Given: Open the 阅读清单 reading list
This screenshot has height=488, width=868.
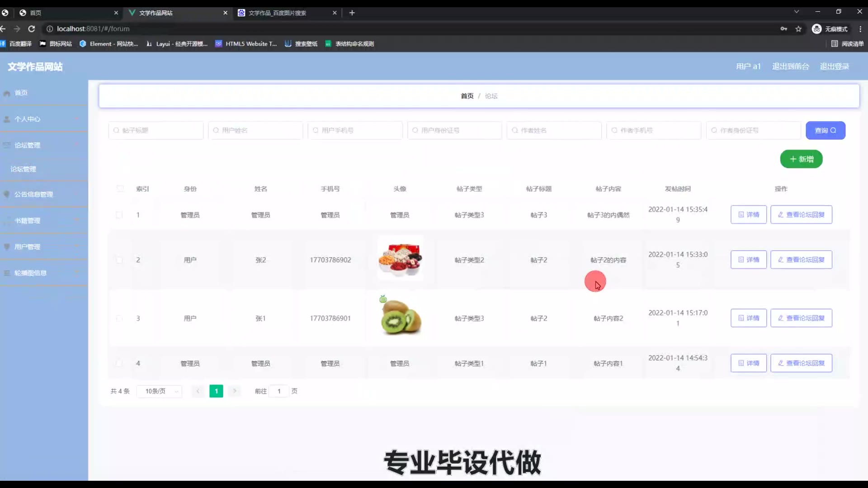Looking at the screenshot, I should [x=848, y=44].
